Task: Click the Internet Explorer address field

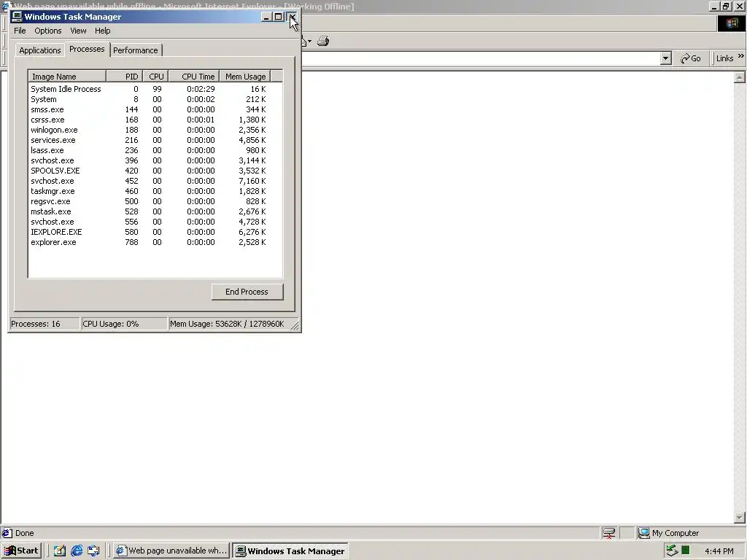Action: (x=481, y=58)
